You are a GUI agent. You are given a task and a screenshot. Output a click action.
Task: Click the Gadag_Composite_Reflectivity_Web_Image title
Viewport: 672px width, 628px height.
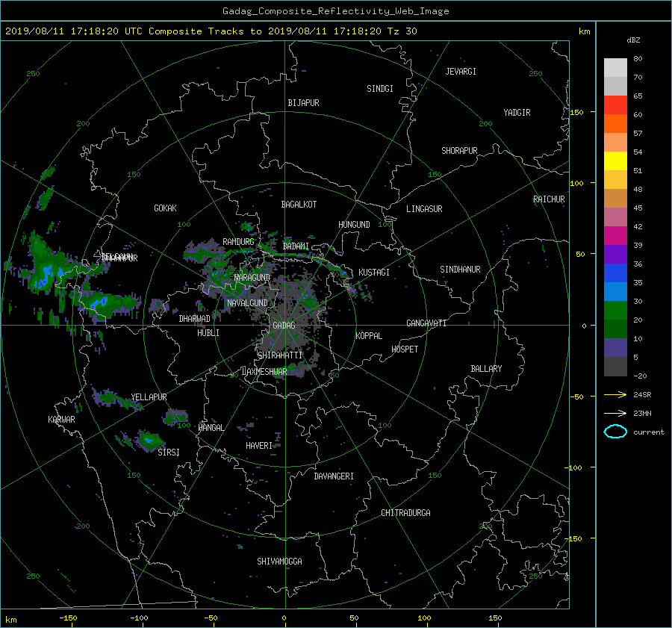[x=335, y=11]
